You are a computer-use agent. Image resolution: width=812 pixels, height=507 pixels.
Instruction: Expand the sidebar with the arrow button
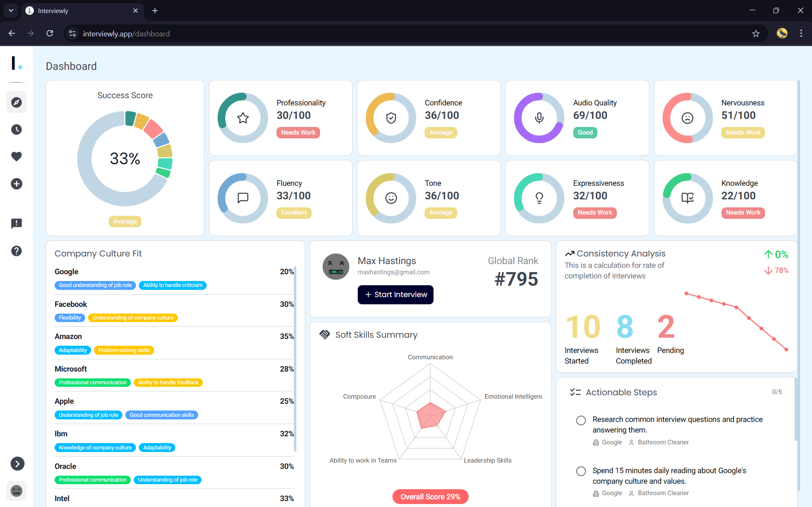coord(17,464)
